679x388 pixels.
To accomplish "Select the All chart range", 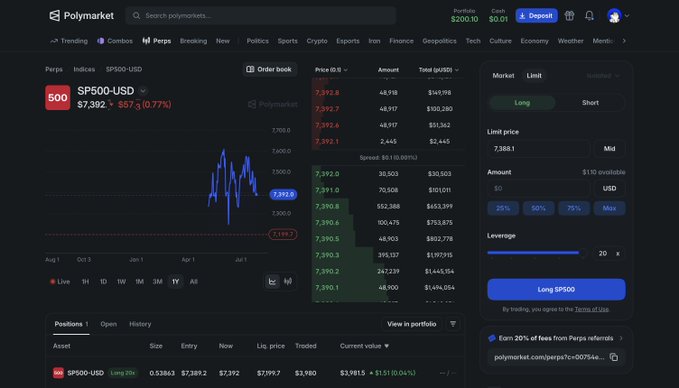I will pyautogui.click(x=194, y=281).
